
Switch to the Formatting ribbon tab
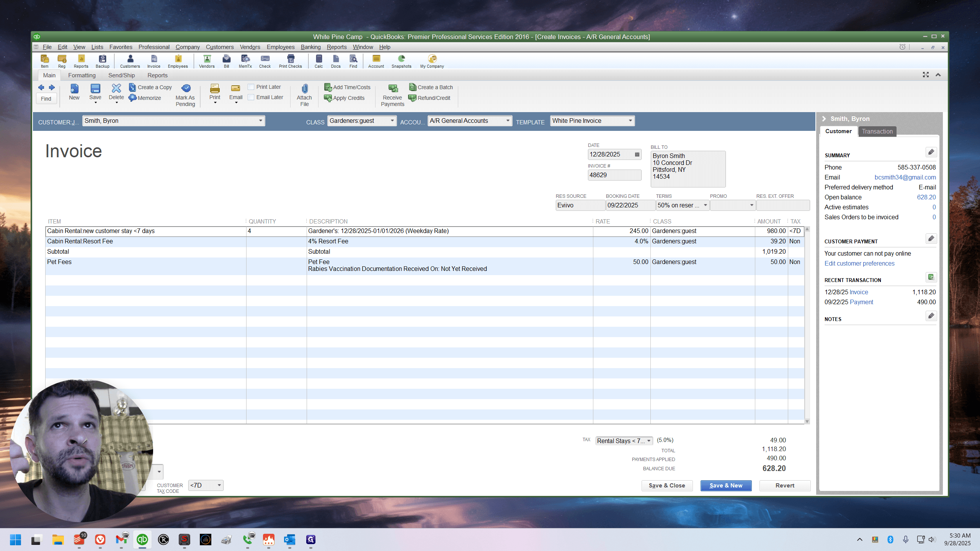[82, 75]
